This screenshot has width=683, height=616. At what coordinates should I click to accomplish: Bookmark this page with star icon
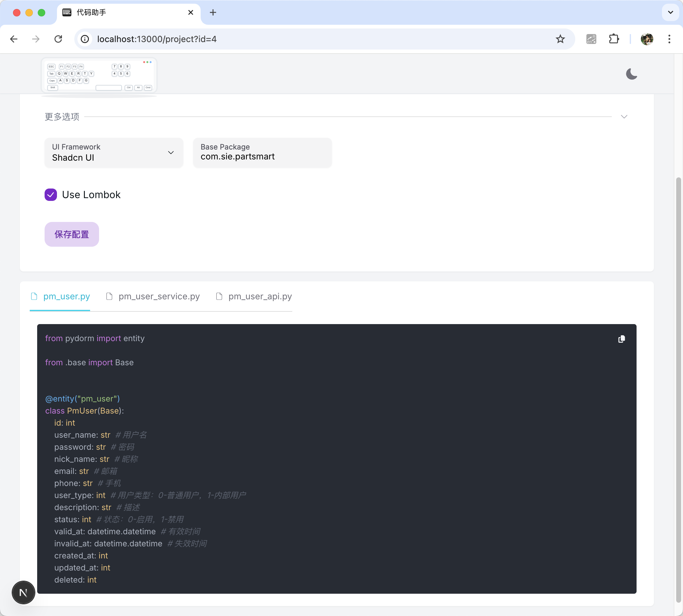point(560,39)
